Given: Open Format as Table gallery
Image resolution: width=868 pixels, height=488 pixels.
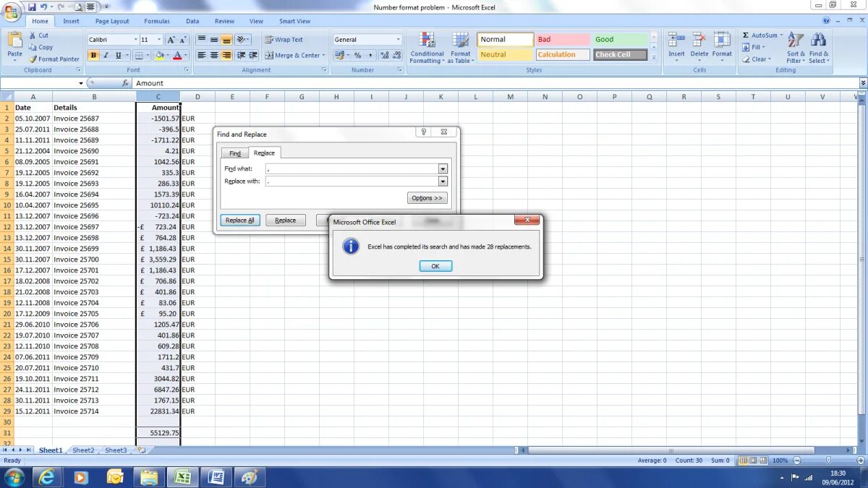Looking at the screenshot, I should pyautogui.click(x=461, y=48).
